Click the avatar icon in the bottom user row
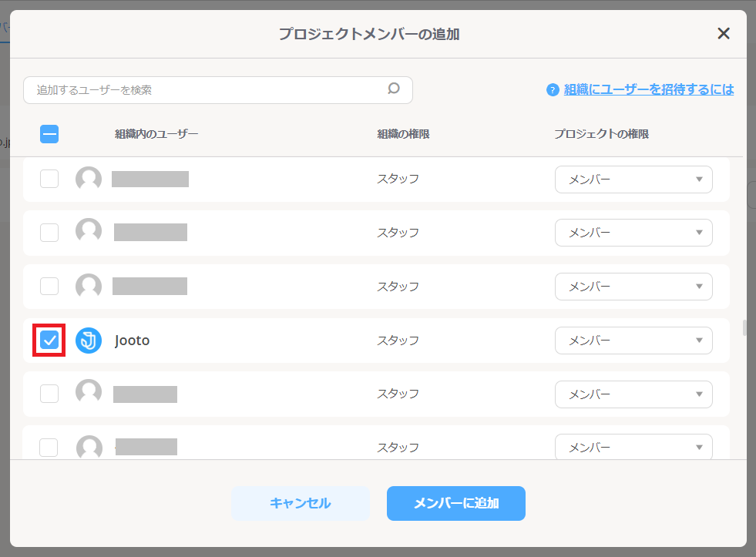This screenshot has height=557, width=756. [88, 447]
